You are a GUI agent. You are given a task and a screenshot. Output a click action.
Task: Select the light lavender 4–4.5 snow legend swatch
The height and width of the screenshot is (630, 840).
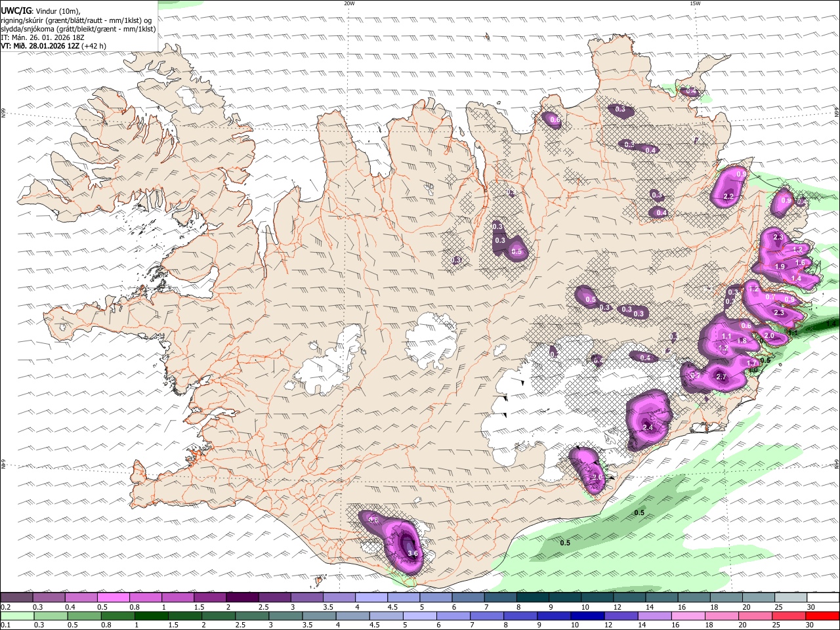[x=371, y=597]
